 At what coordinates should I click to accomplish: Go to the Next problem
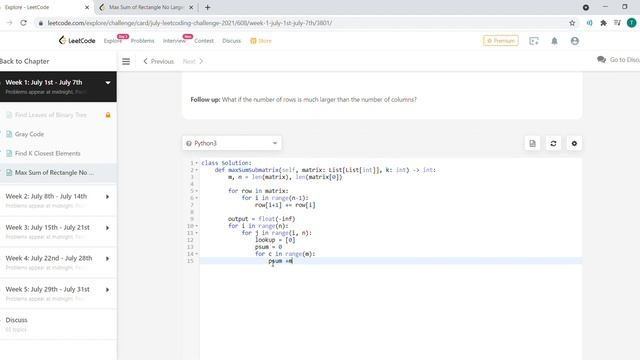coord(193,61)
